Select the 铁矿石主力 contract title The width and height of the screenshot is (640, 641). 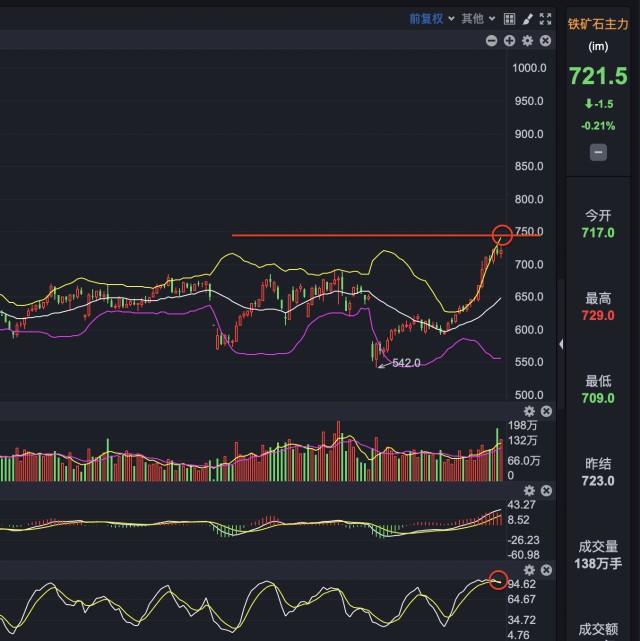pyautogui.click(x=598, y=25)
